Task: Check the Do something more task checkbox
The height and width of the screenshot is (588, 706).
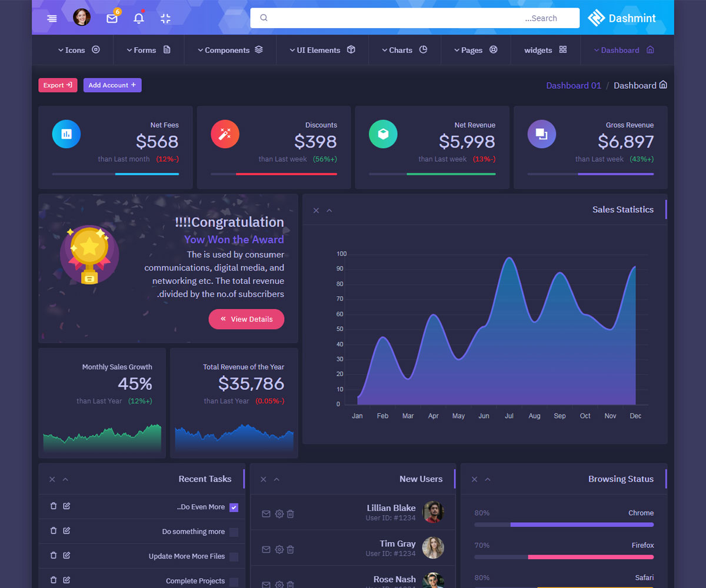Action: (234, 532)
